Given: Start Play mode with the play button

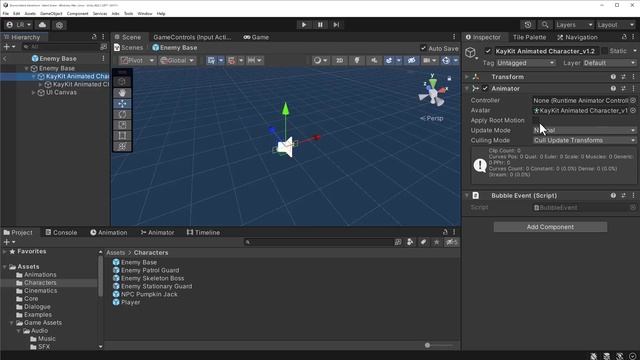Looking at the screenshot, I should click(x=304, y=24).
